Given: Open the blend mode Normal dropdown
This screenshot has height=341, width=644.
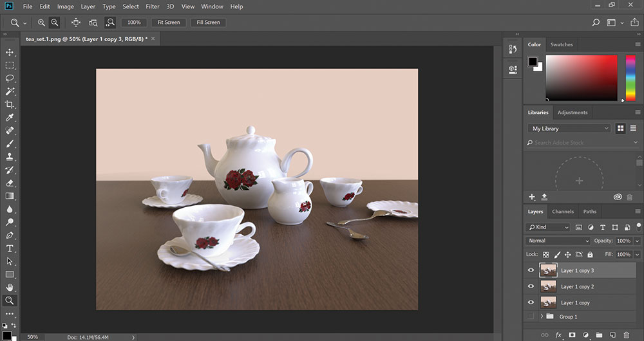Looking at the screenshot, I should (x=558, y=241).
